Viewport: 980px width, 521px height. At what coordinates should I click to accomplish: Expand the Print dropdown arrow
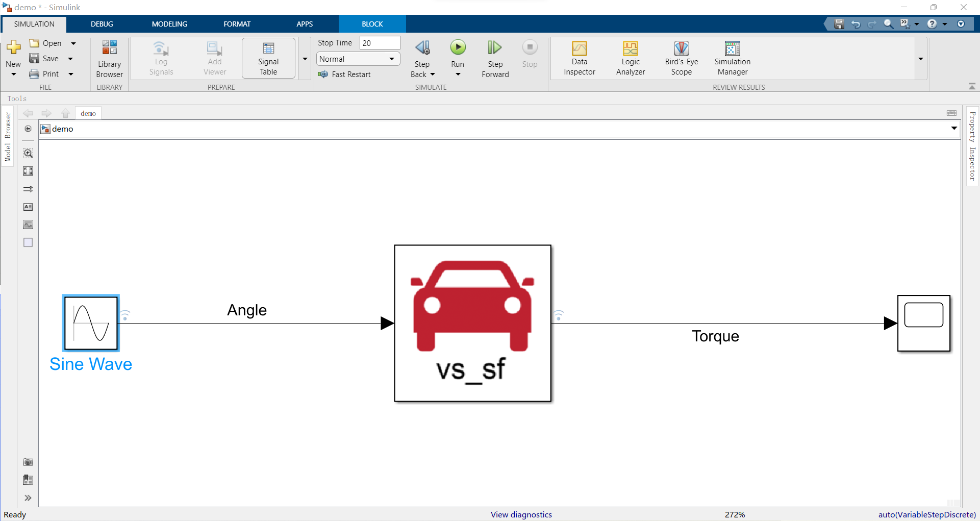pos(71,74)
